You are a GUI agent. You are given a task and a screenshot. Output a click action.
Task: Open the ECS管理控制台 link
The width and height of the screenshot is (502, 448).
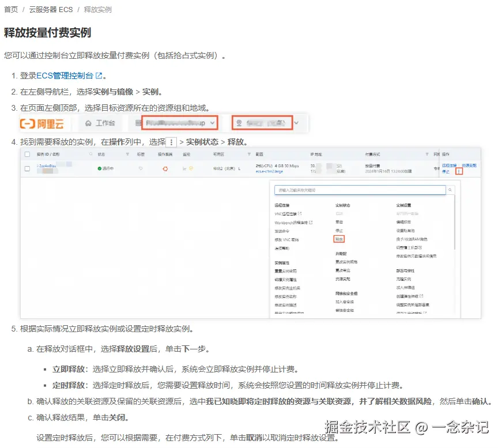coord(65,76)
